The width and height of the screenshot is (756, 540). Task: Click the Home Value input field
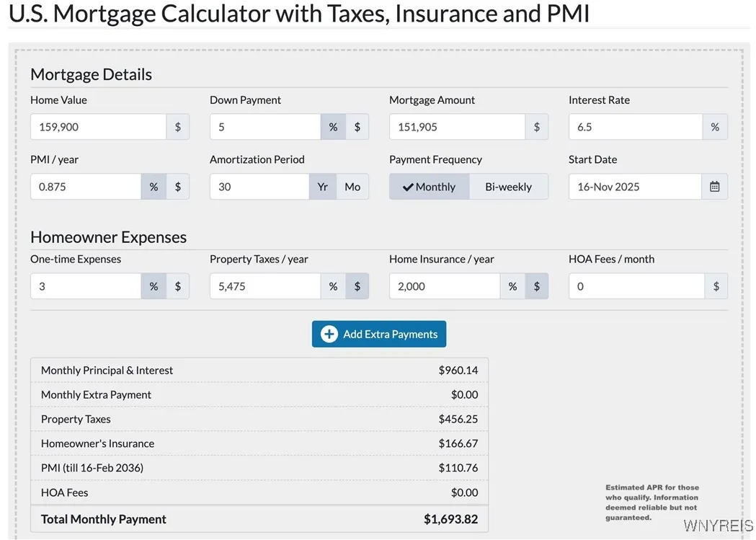(x=99, y=127)
